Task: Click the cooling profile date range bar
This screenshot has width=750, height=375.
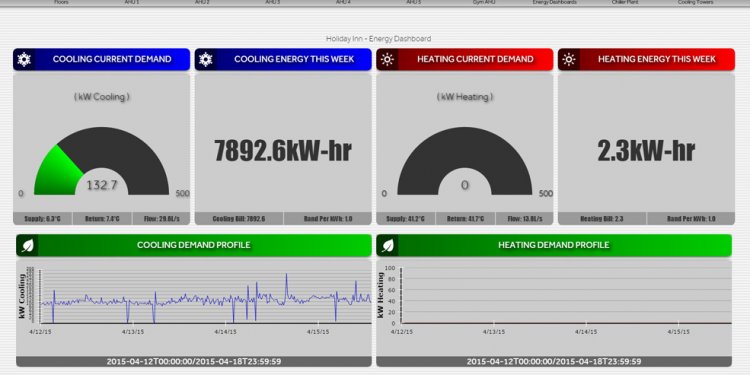Action: pyautogui.click(x=194, y=362)
